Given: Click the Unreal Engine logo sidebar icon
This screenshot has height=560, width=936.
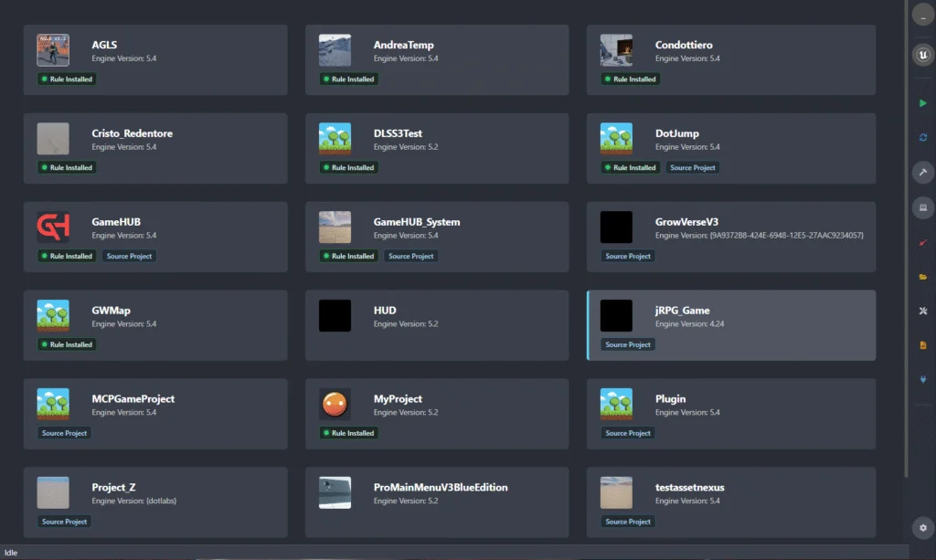Looking at the screenshot, I should point(922,57).
